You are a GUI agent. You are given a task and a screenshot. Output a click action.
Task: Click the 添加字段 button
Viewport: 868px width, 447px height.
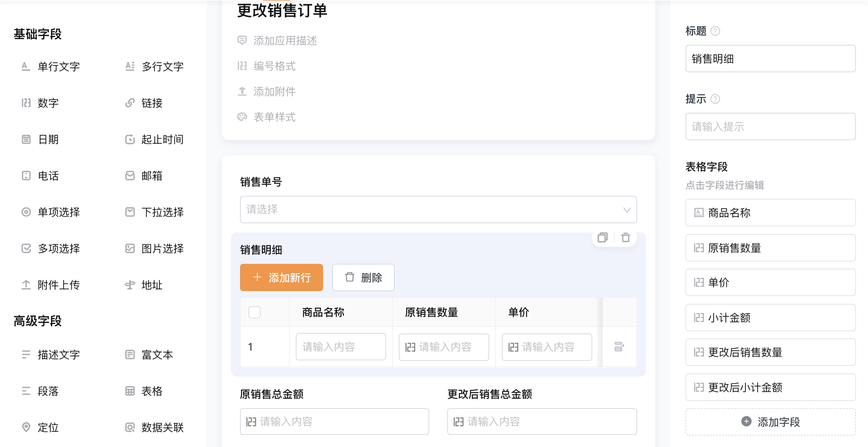[770, 422]
